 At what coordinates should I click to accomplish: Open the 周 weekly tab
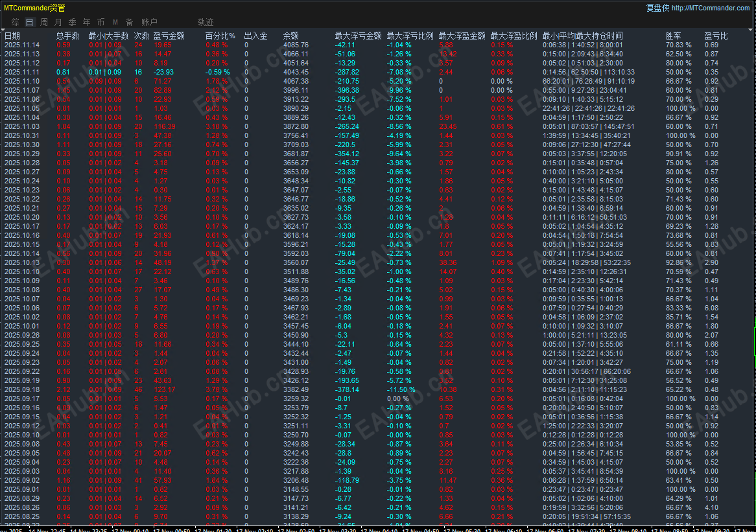44,22
